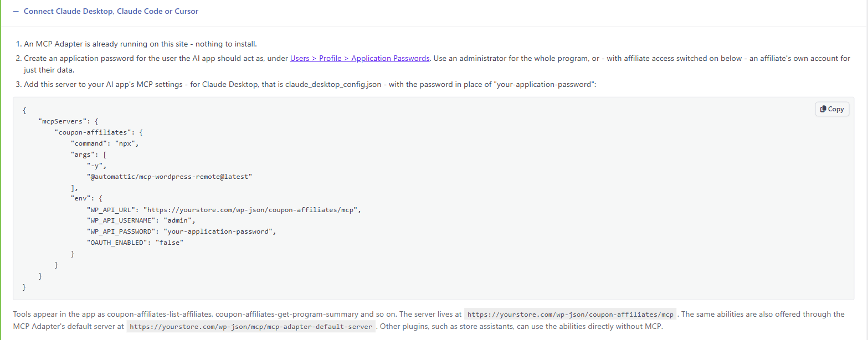Click the "env" line in the code

point(86,198)
